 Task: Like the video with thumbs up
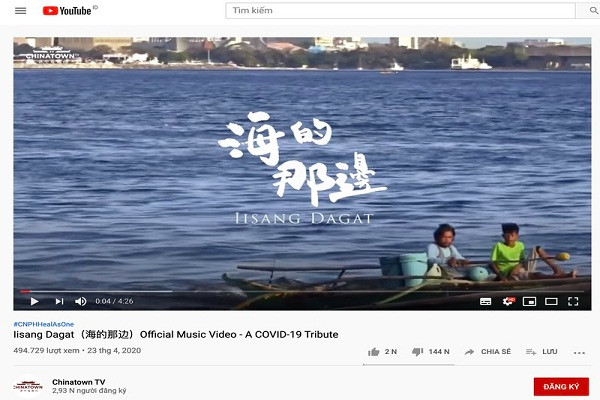[382, 351]
